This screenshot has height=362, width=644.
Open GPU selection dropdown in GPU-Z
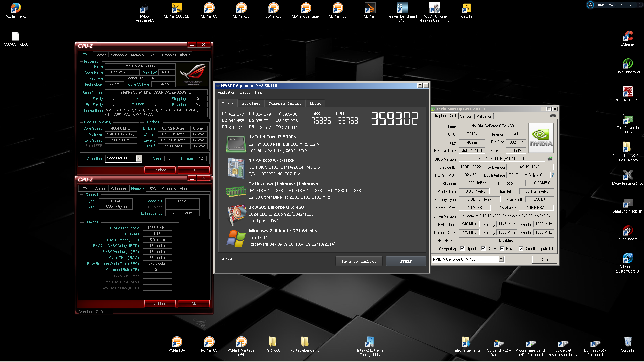pyautogui.click(x=501, y=259)
